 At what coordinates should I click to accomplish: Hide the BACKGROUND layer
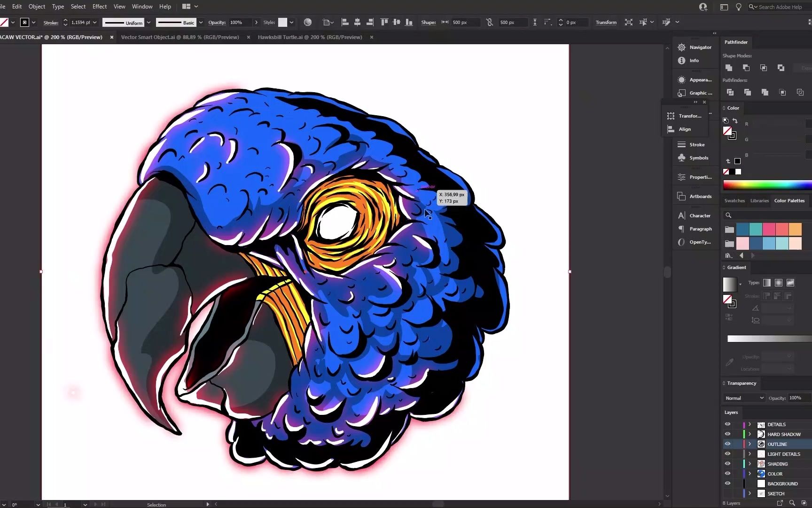727,484
